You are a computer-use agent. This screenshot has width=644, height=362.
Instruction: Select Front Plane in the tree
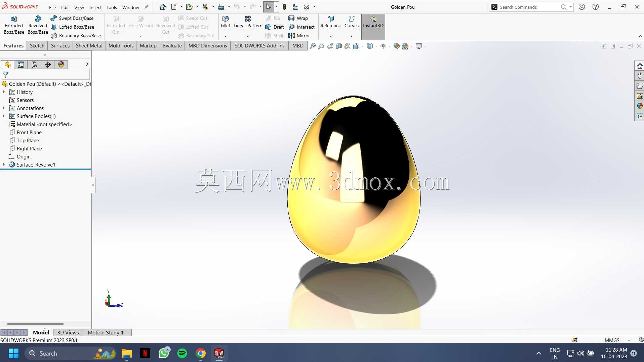26,132
